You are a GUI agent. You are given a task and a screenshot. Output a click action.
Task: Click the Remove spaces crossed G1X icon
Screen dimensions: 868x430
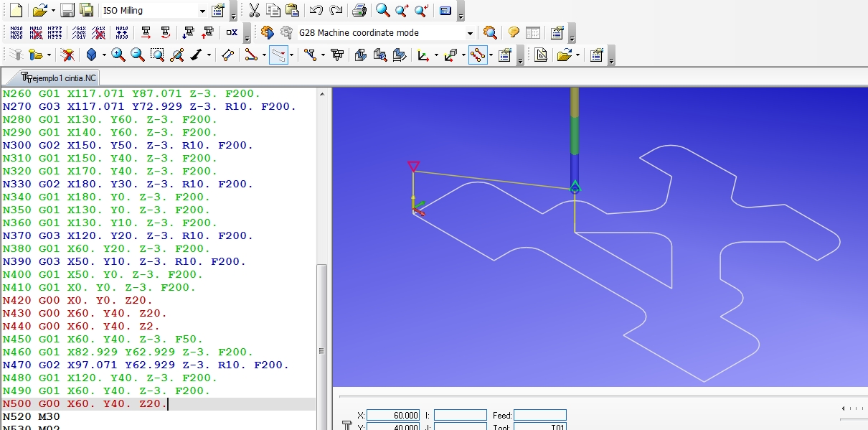[x=99, y=32]
